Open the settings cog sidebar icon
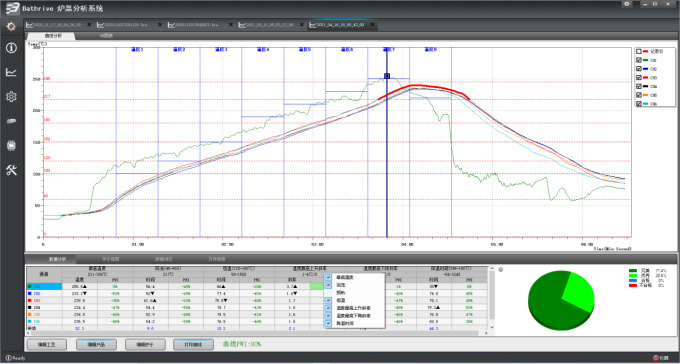The height and width of the screenshot is (364, 680). coord(11,96)
